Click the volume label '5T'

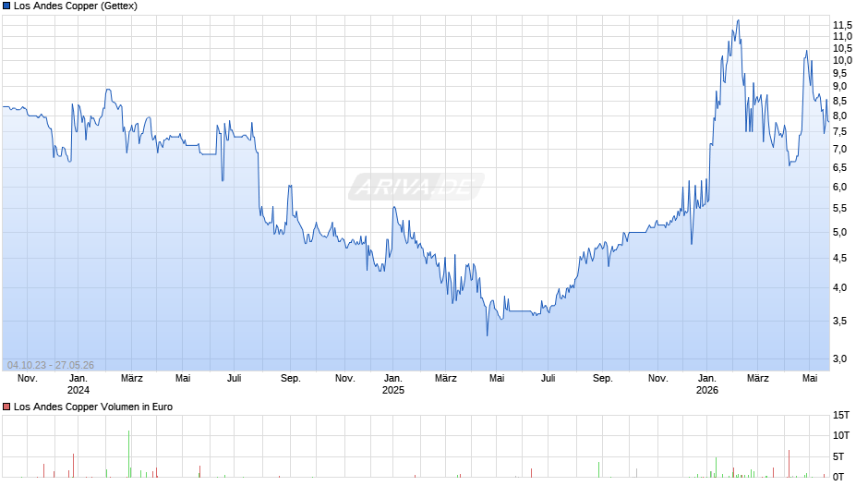838,456
